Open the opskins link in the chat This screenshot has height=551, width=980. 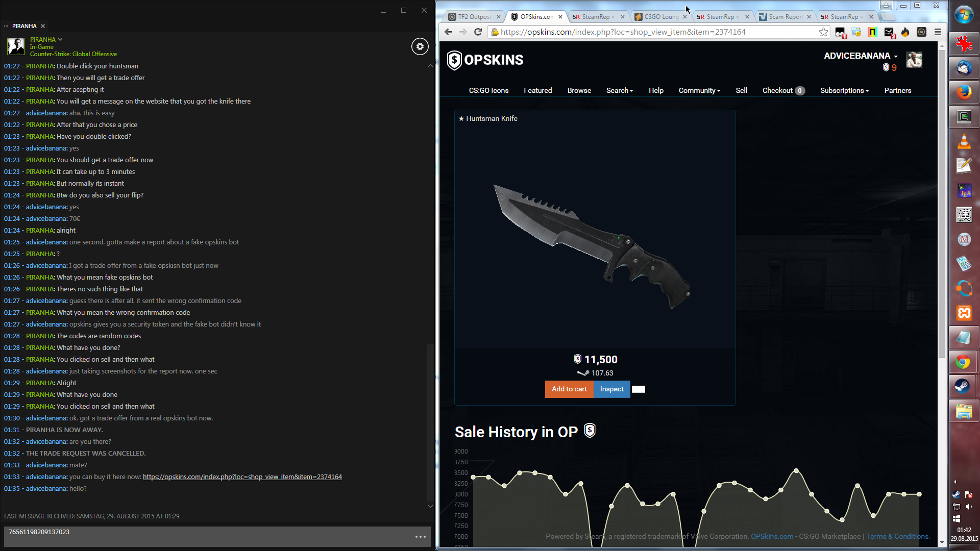(242, 477)
